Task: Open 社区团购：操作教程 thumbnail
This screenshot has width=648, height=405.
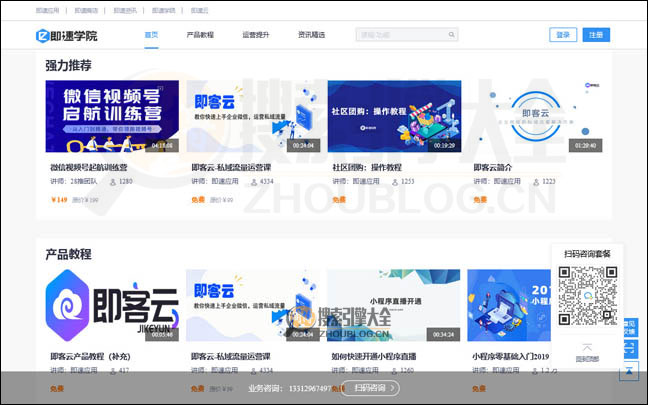Action: (394, 116)
